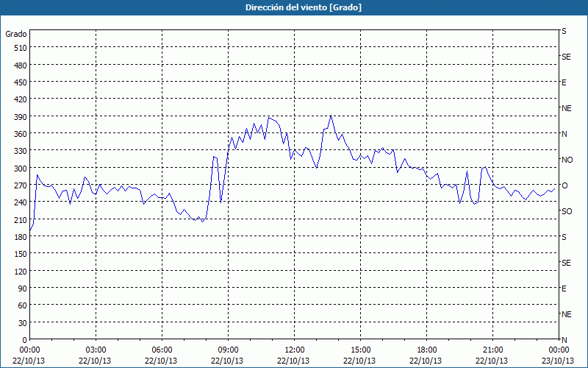Screen dimensions: 588x368
Task: Click the 450 value on the y-axis
Action: pyautogui.click(x=21, y=82)
